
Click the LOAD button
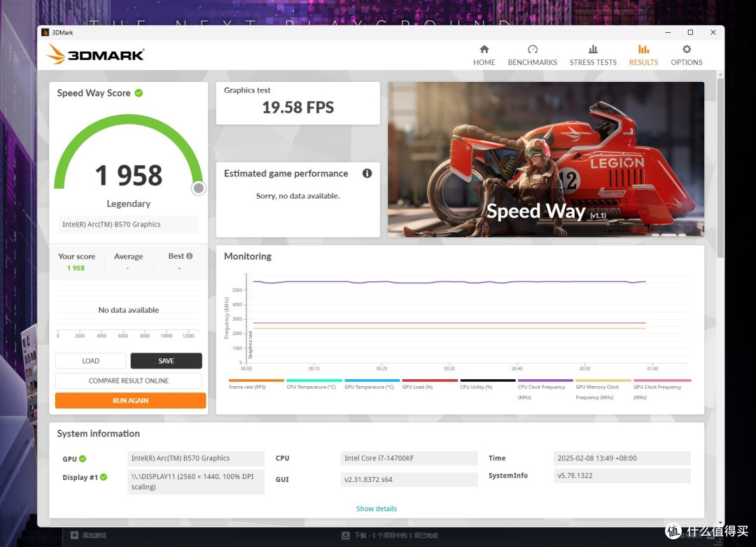point(90,361)
